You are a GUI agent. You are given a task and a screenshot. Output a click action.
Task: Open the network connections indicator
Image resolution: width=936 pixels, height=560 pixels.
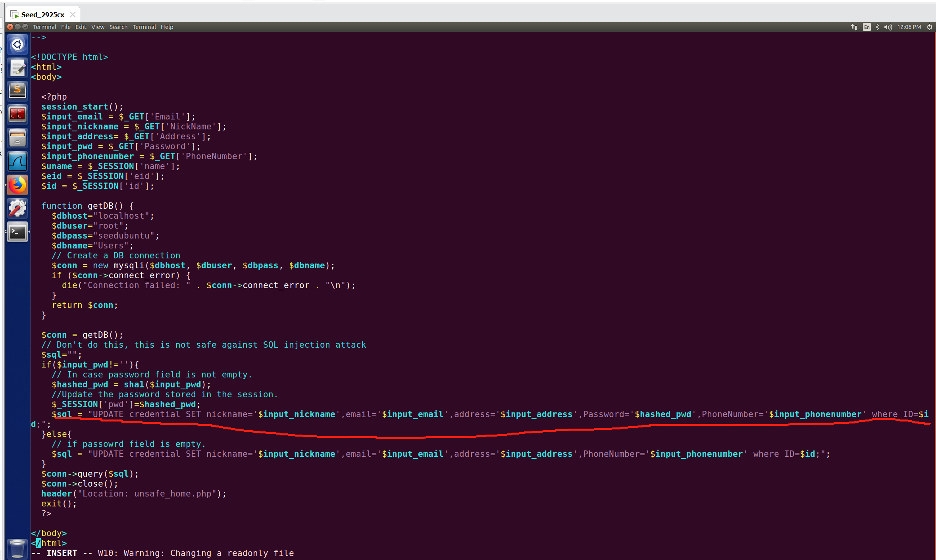tap(854, 27)
